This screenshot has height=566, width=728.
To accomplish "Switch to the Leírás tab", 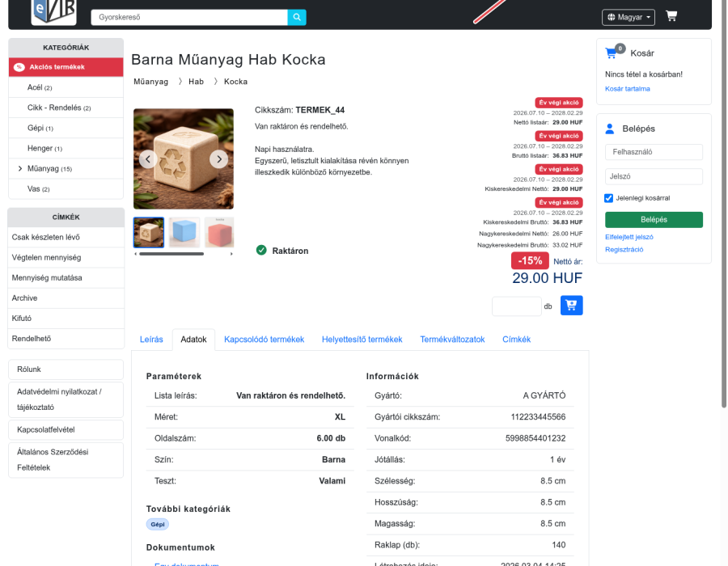I will (151, 339).
